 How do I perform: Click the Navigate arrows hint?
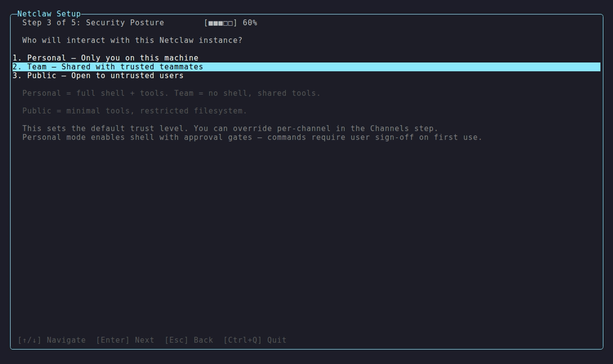pyautogui.click(x=52, y=340)
